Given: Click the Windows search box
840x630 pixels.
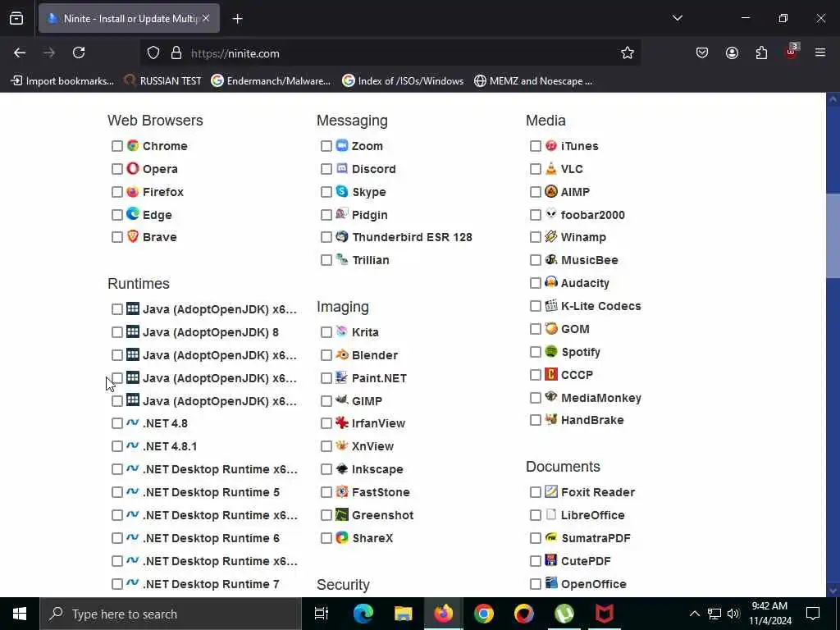Looking at the screenshot, I should [171, 614].
